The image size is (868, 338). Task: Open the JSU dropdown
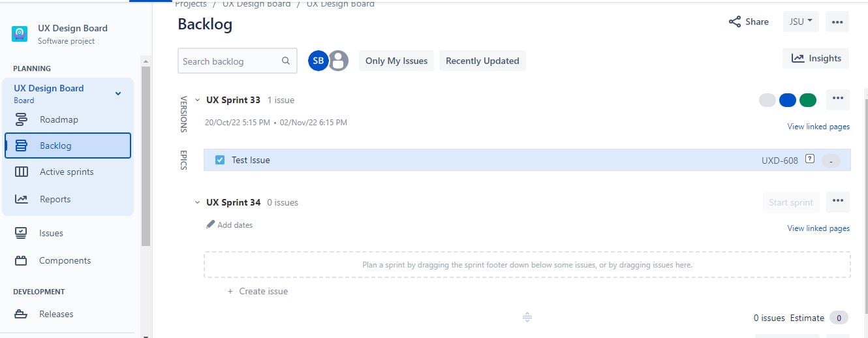801,22
